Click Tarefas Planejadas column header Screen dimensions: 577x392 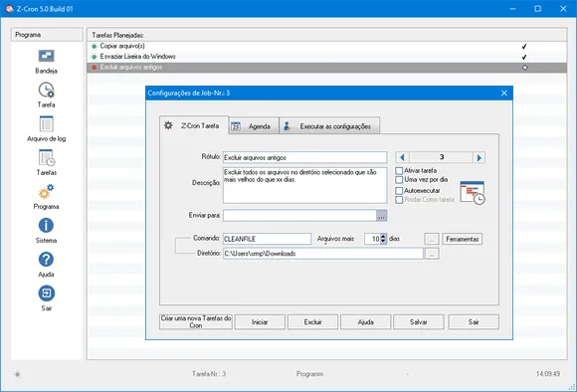(326, 35)
